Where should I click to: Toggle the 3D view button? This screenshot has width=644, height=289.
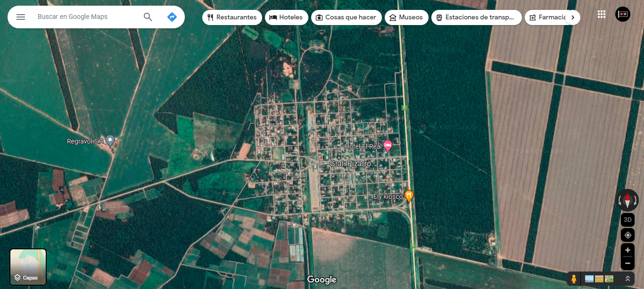[627, 220]
